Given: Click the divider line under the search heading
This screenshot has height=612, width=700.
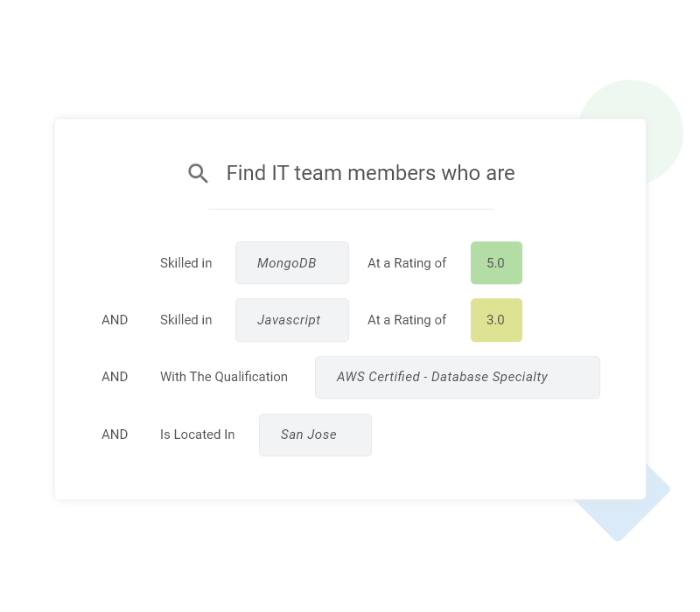Looking at the screenshot, I should [x=351, y=209].
